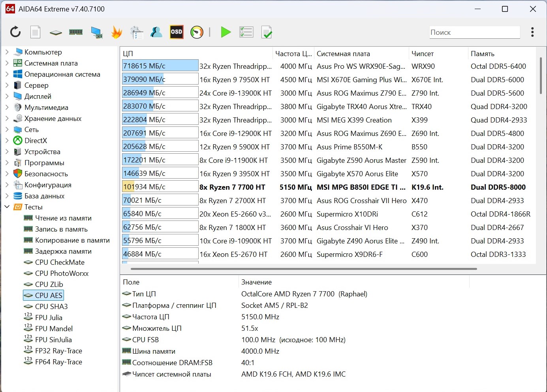Launch the system stability test flame icon

[x=117, y=32]
